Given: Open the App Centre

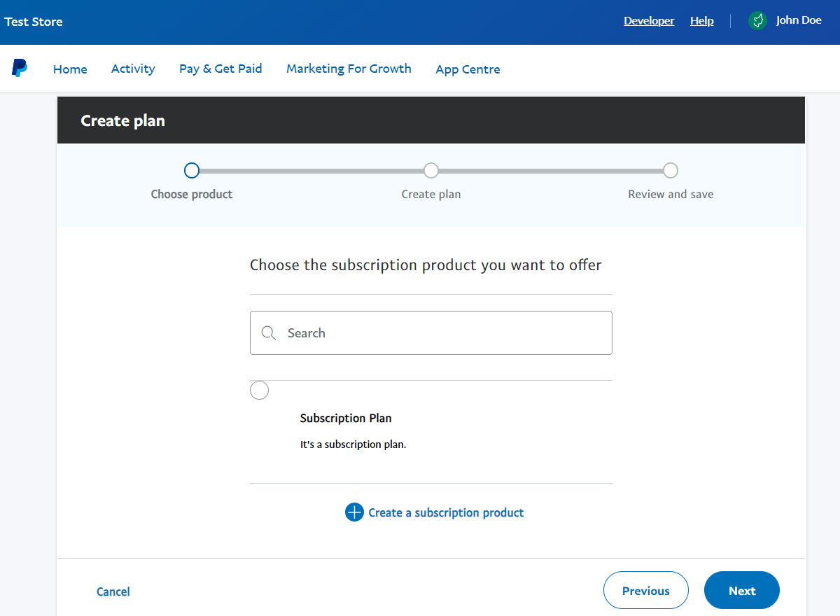Looking at the screenshot, I should click(x=468, y=69).
